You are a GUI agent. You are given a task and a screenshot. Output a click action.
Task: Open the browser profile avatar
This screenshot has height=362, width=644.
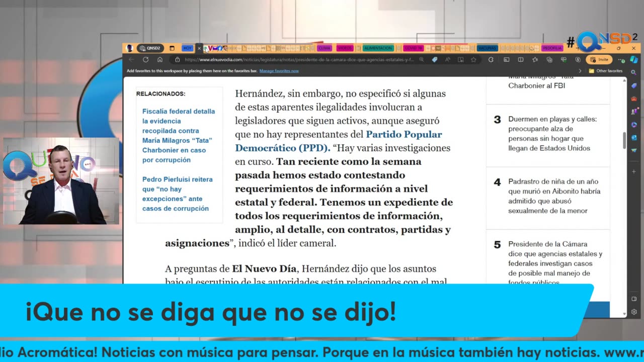[x=129, y=48]
